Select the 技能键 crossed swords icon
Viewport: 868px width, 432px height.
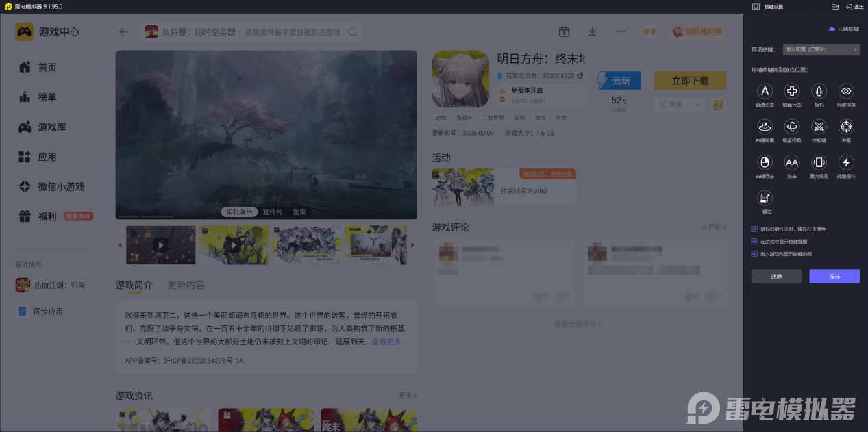pyautogui.click(x=819, y=127)
